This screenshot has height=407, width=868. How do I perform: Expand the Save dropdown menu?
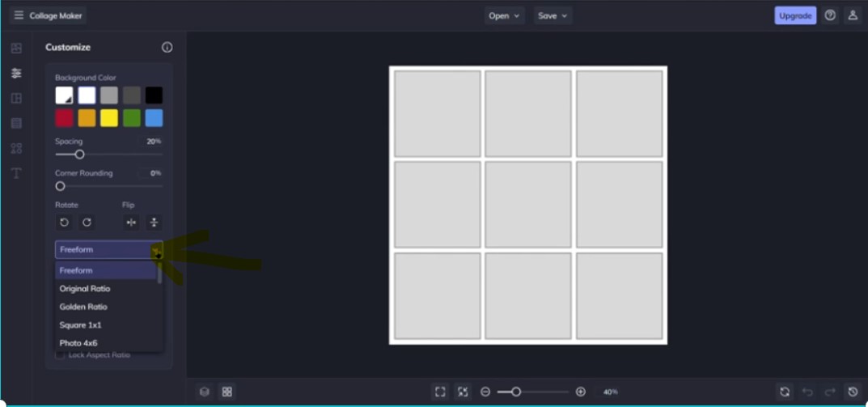point(553,15)
